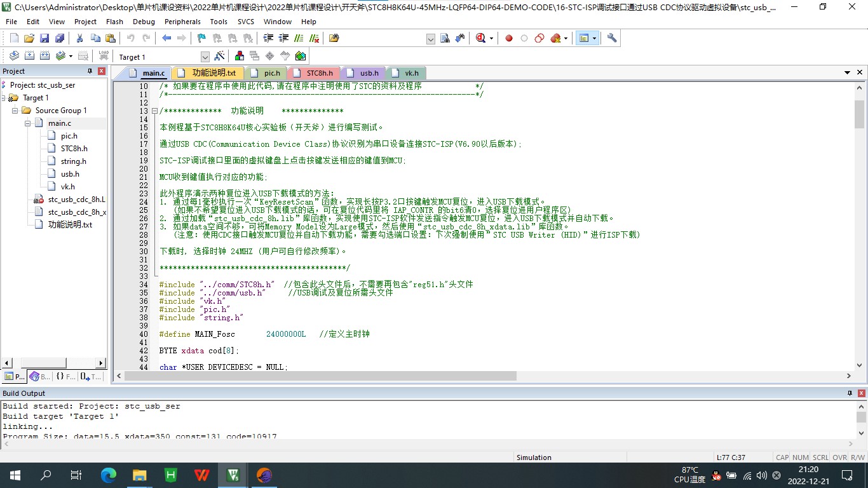Close the Project panel with the red X
Screen dimensions: 868x488
coord(101,71)
